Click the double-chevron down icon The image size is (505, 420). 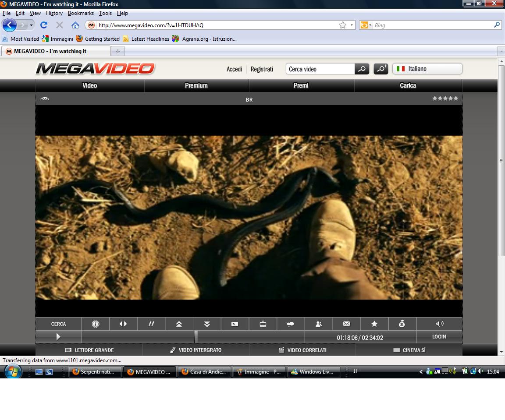207,324
